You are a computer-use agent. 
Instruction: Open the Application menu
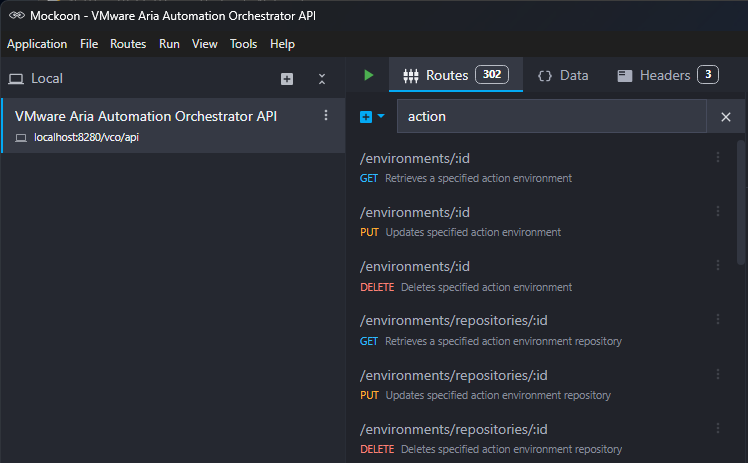pos(37,44)
